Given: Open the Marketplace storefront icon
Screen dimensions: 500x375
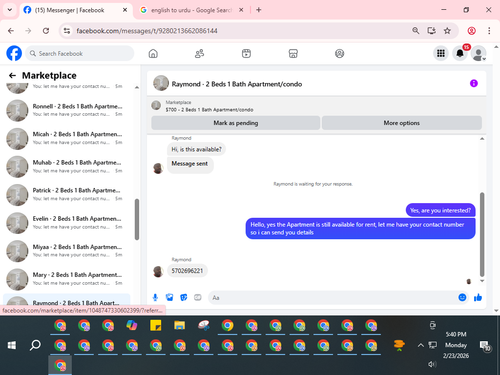Looking at the screenshot, I should pos(293,53).
